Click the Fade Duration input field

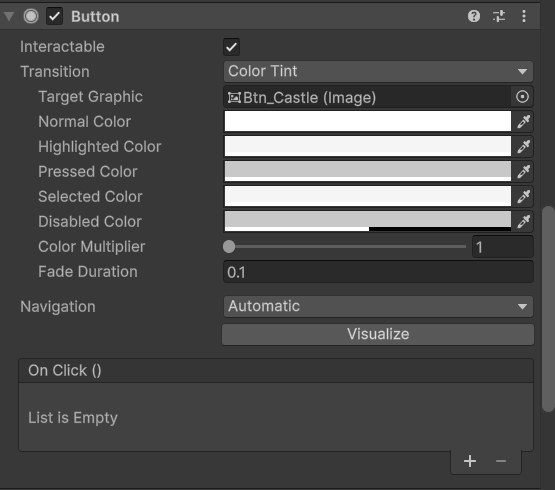pyautogui.click(x=378, y=272)
